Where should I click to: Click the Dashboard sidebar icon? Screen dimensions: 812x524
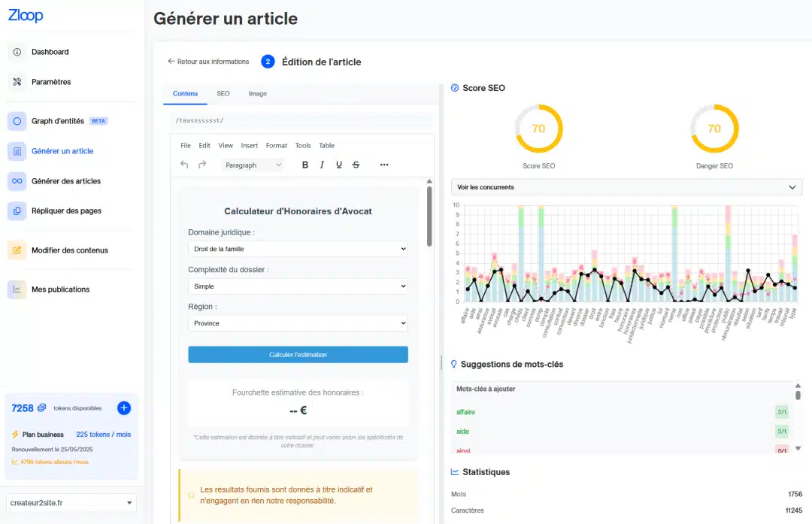pos(17,52)
